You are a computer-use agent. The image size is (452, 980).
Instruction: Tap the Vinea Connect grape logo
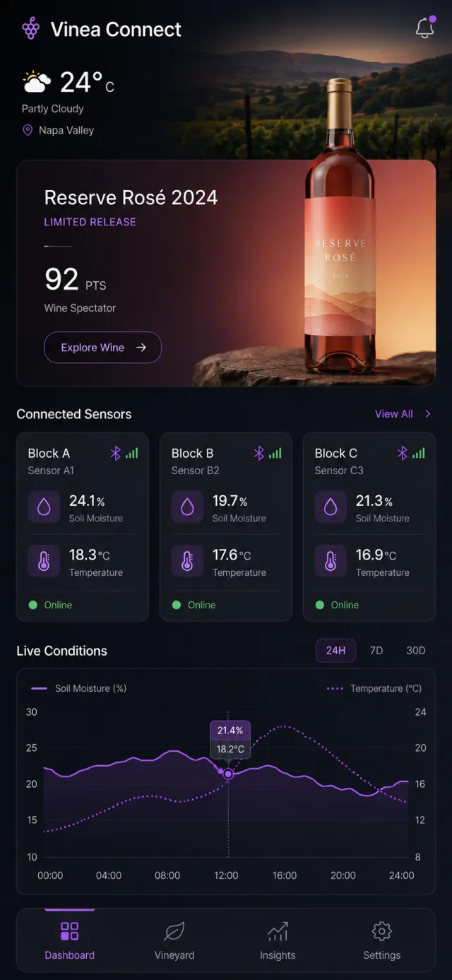pyautogui.click(x=30, y=29)
